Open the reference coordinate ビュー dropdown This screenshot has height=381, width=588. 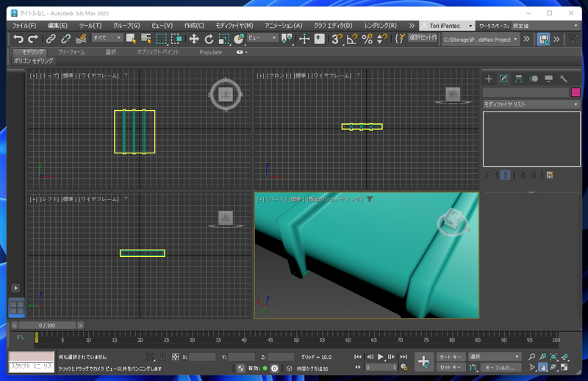coord(262,38)
